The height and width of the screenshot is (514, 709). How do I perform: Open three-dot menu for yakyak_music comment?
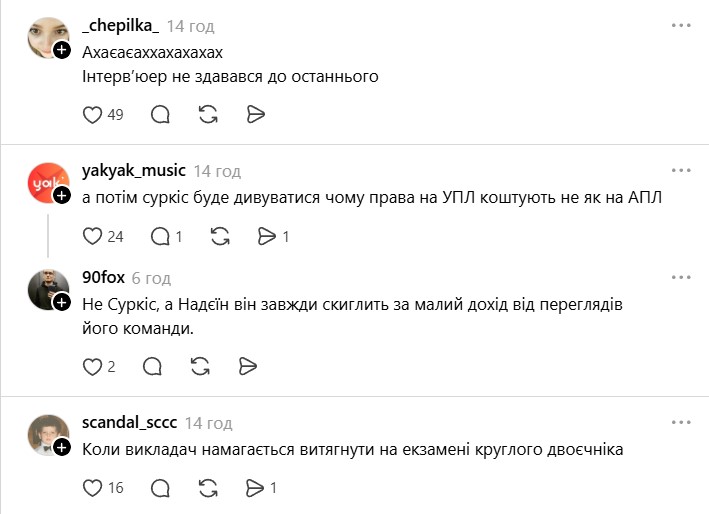[x=681, y=171]
